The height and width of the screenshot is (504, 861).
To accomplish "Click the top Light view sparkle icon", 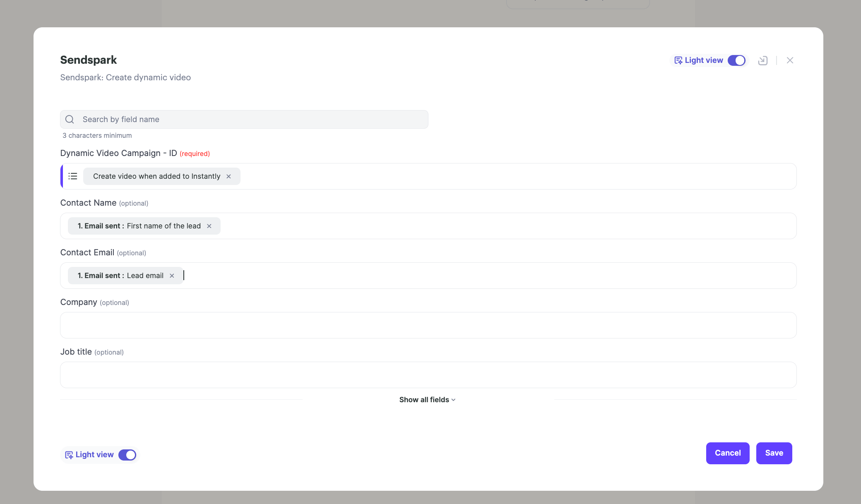I will click(x=678, y=60).
